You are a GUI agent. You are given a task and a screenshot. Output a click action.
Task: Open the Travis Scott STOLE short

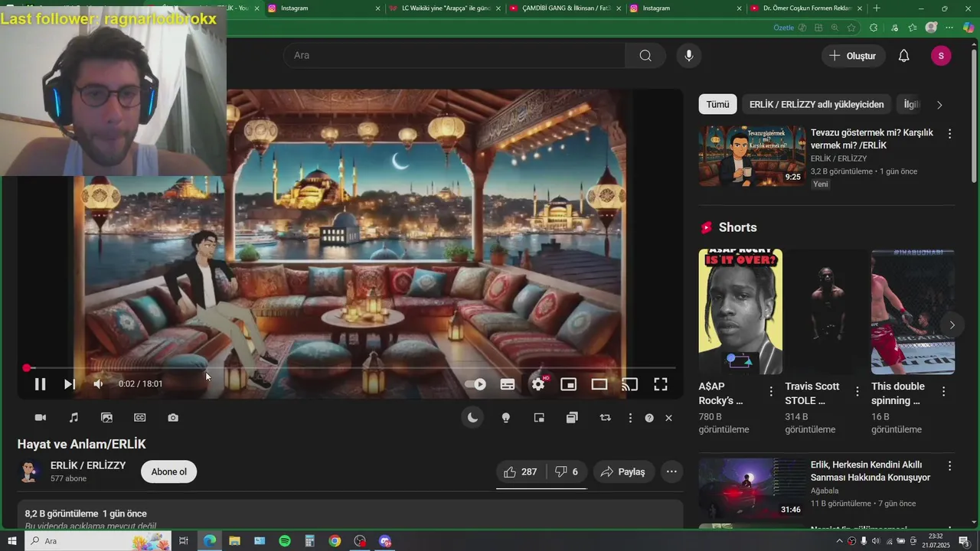(x=827, y=311)
